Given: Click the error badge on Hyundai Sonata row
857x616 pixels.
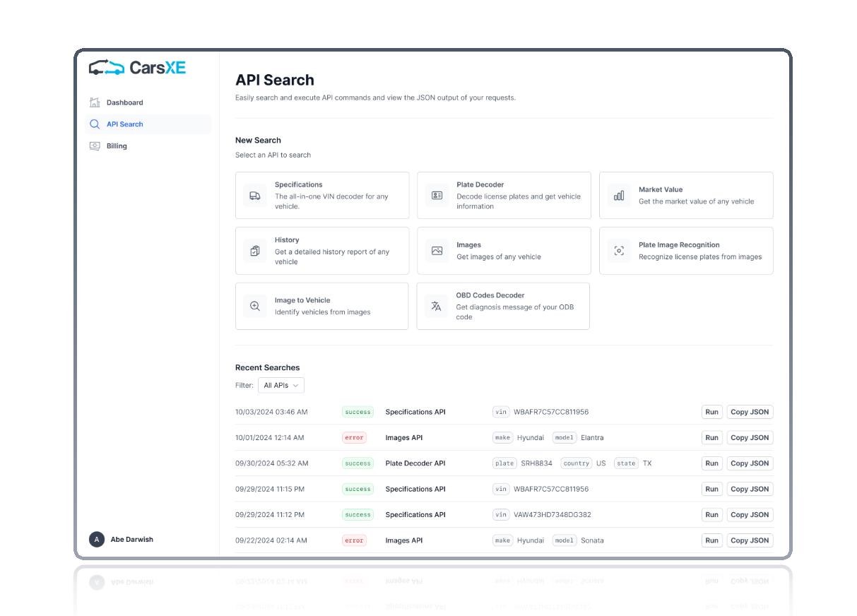Looking at the screenshot, I should (x=354, y=540).
